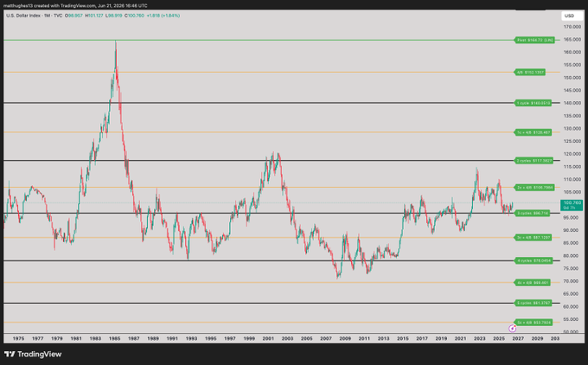Image resolution: width=588 pixels, height=365 pixels.
Task: Click the 1993 year on time axis
Action: click(x=191, y=338)
